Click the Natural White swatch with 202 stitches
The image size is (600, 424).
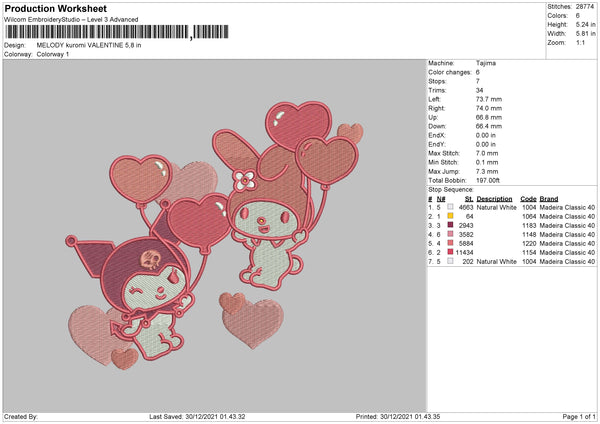point(450,261)
